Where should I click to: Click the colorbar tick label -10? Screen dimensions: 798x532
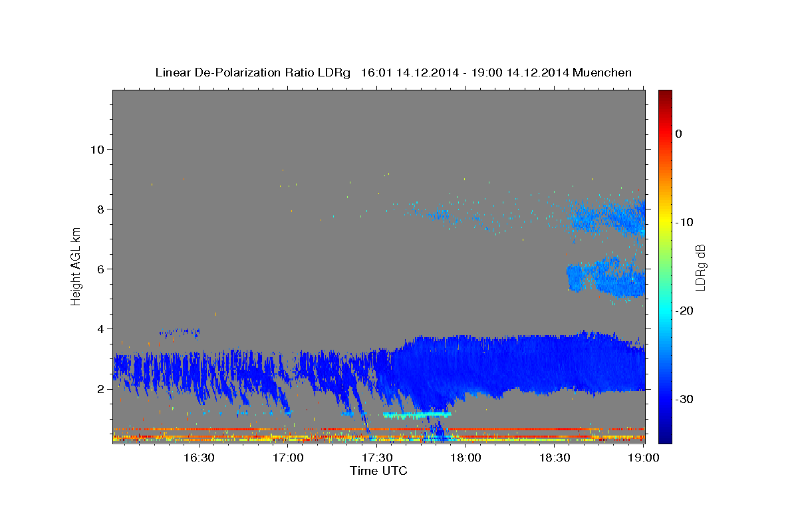[x=685, y=222]
